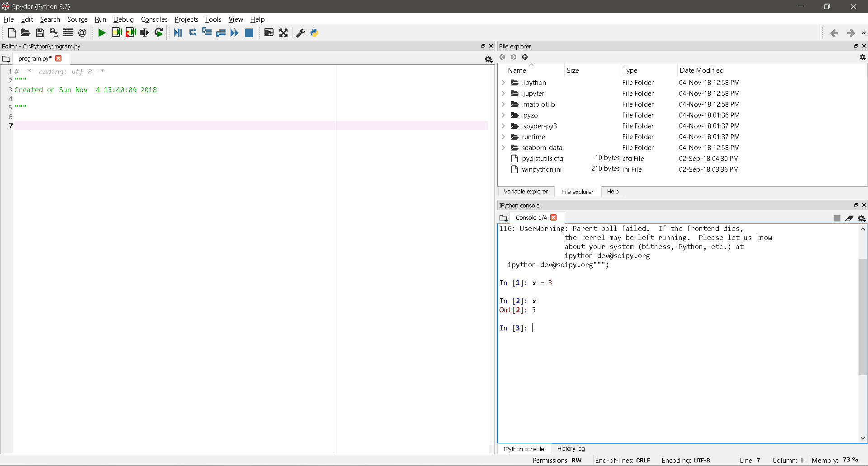Switch to the History log tab

571,449
